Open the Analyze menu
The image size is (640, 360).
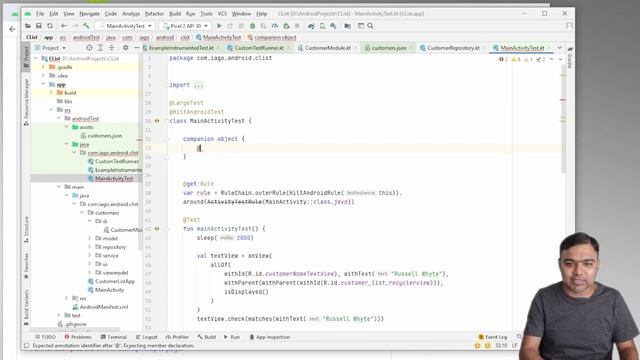[x=131, y=13]
